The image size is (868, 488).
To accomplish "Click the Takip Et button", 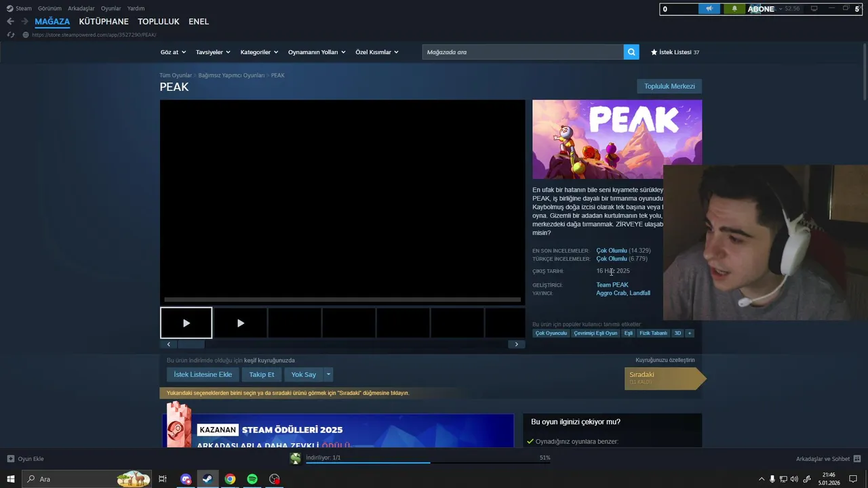I will 262,374.
